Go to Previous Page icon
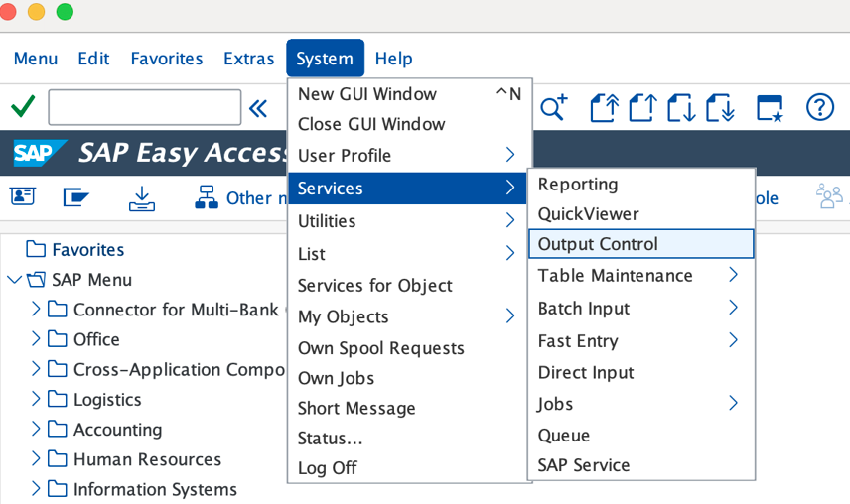Image resolution: width=850 pixels, height=504 pixels. click(x=642, y=107)
